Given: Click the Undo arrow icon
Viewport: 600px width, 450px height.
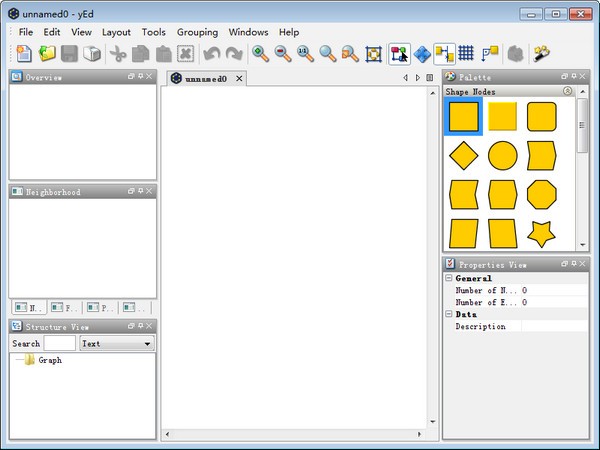Looking at the screenshot, I should pos(211,54).
